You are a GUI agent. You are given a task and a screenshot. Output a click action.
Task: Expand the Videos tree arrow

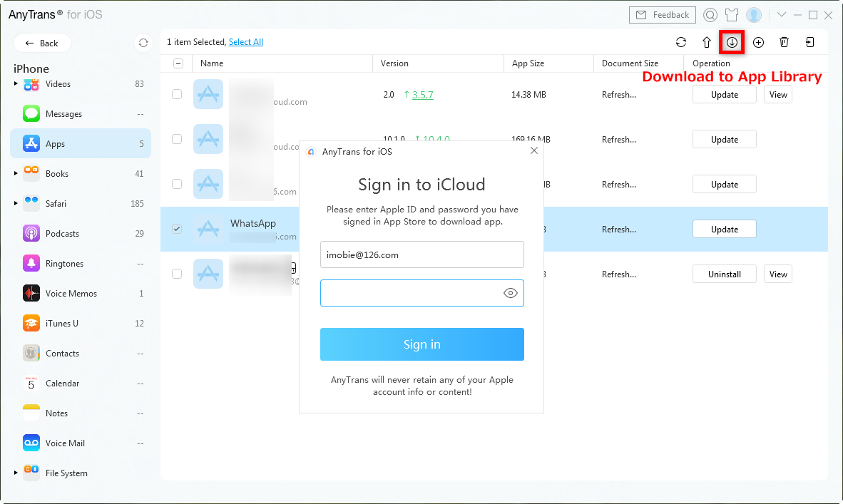click(x=16, y=84)
